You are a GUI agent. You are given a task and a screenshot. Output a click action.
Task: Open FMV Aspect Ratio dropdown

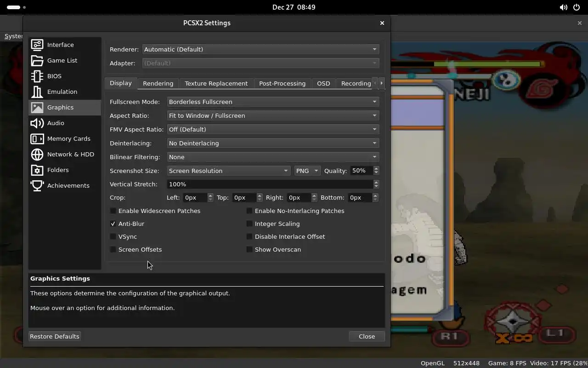[273, 129]
